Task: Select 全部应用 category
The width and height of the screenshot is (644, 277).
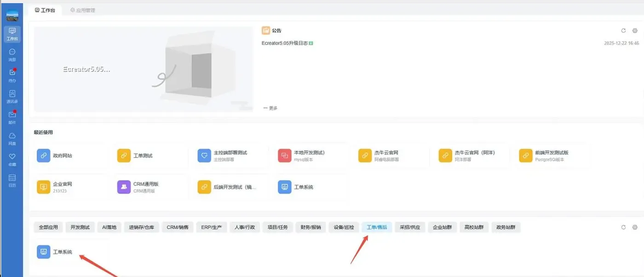Action: 48,227
